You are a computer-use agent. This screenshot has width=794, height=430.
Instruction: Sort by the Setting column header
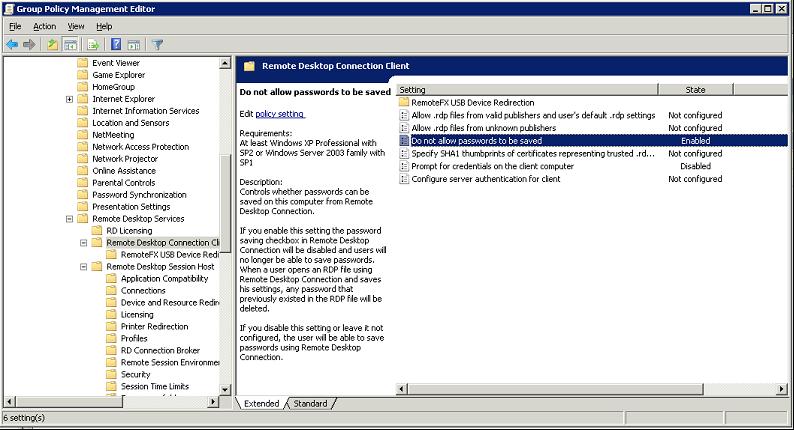pos(527,90)
